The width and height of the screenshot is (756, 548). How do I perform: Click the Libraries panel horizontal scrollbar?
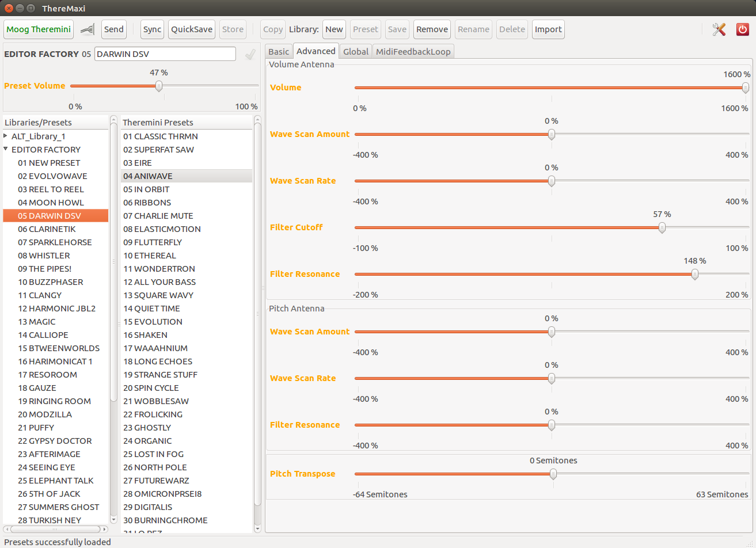pyautogui.click(x=55, y=529)
